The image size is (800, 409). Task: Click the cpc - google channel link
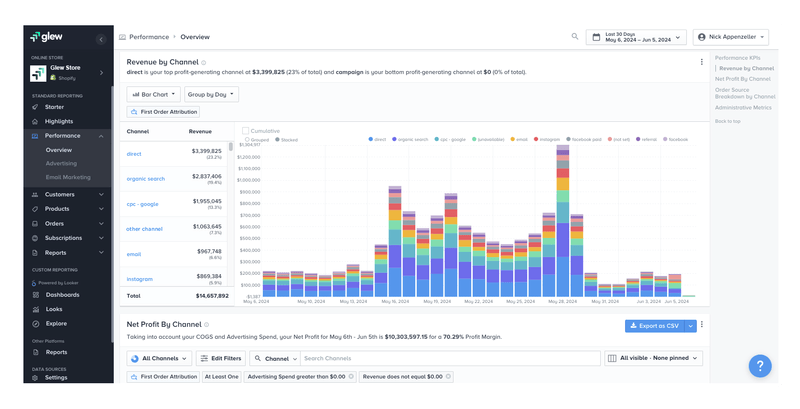(142, 204)
